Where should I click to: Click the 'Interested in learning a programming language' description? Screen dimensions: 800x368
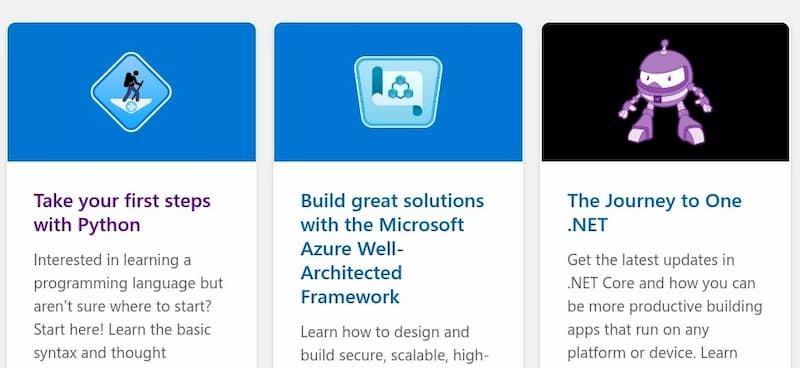[128, 306]
